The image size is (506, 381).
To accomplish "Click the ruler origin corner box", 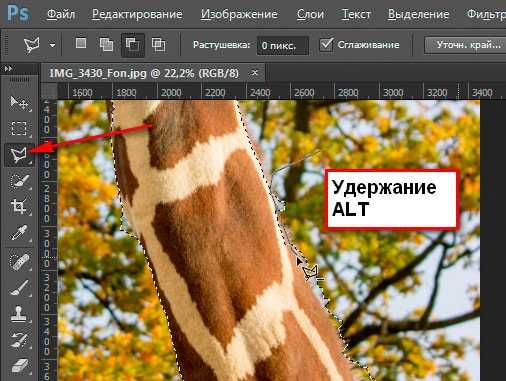I will tap(49, 91).
